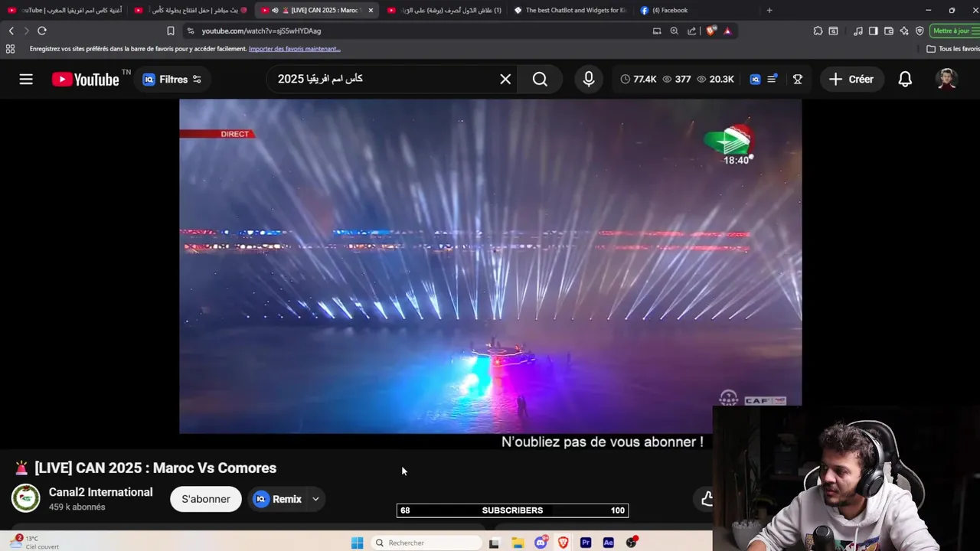Open the Canal2 International channel name link
Image resolution: width=980 pixels, height=551 pixels.
[101, 492]
